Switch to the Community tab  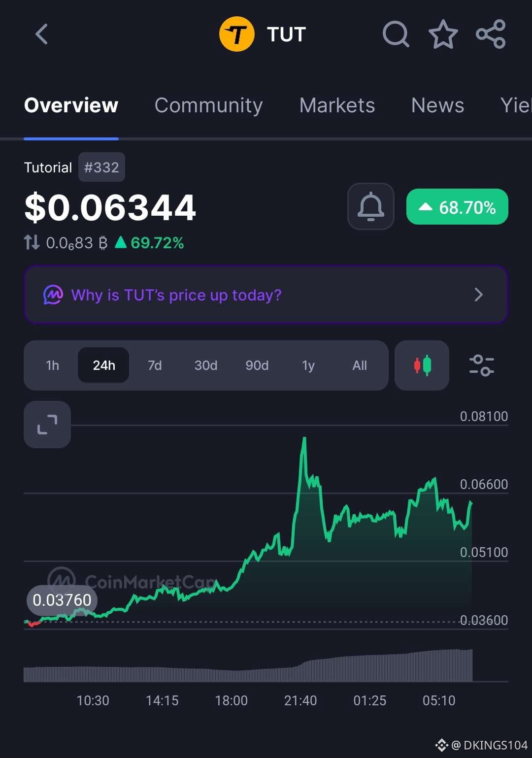click(208, 105)
